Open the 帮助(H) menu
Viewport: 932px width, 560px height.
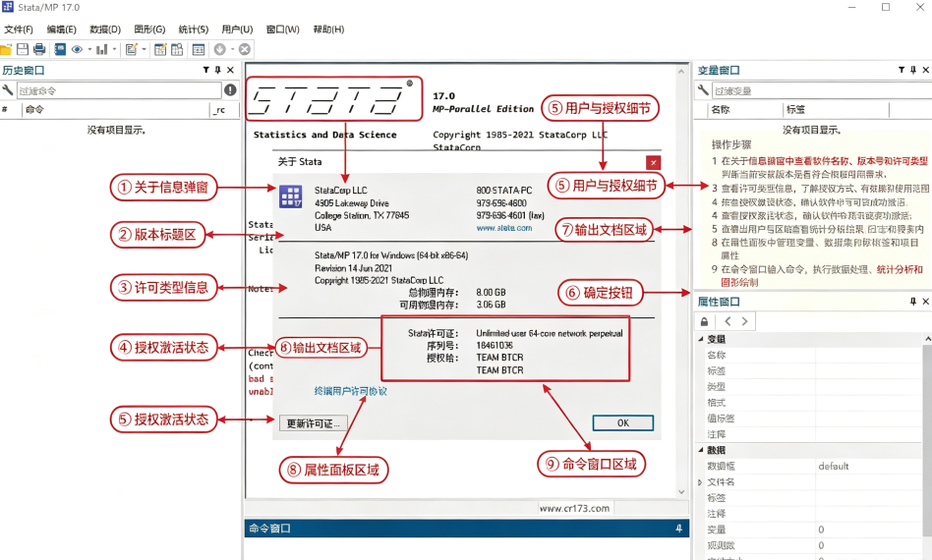point(328,29)
